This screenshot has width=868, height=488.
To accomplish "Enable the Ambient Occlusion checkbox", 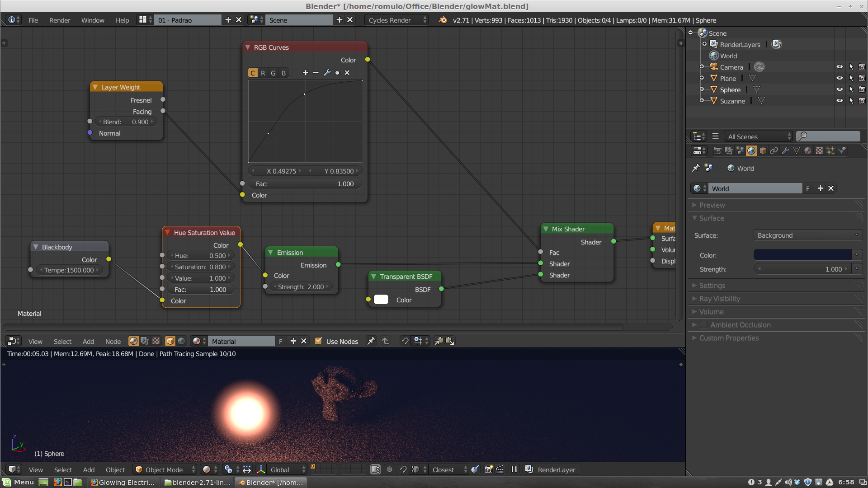I will click(x=703, y=325).
